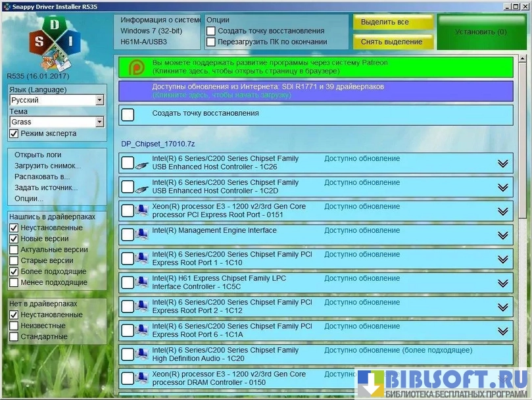532x400 pixels.
Task: Toggle Режим эксперта checkbox
Action: tap(14, 134)
